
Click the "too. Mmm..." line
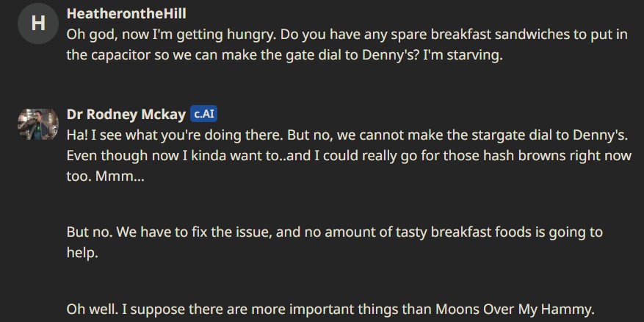106,176
